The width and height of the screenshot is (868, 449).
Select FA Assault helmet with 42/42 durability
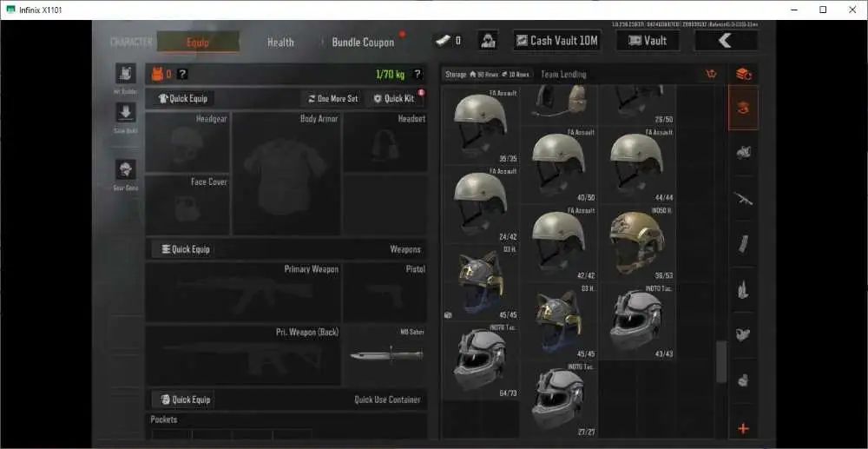point(558,243)
